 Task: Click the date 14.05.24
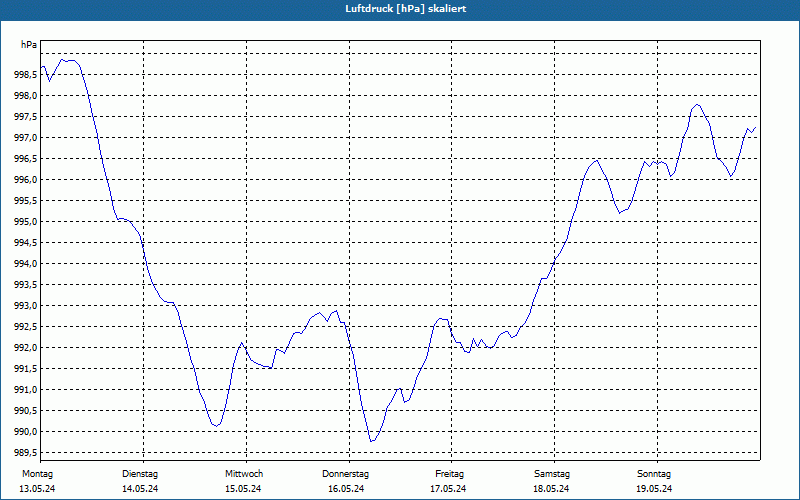(140, 489)
